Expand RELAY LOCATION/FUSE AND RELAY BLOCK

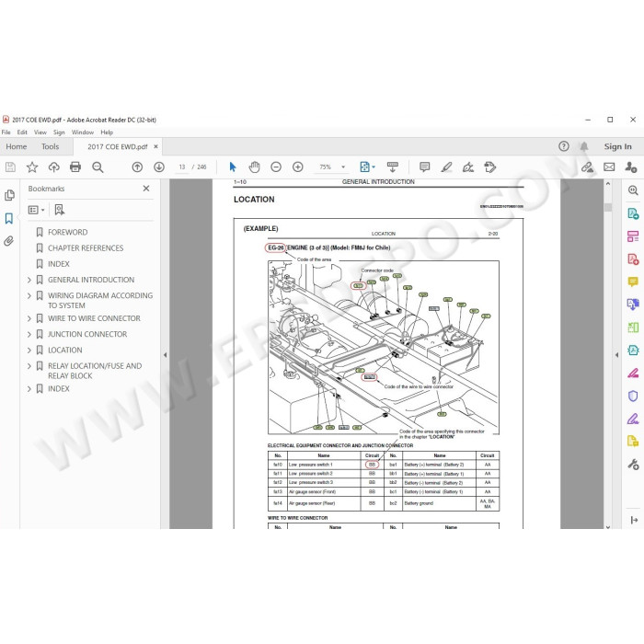coord(29,366)
